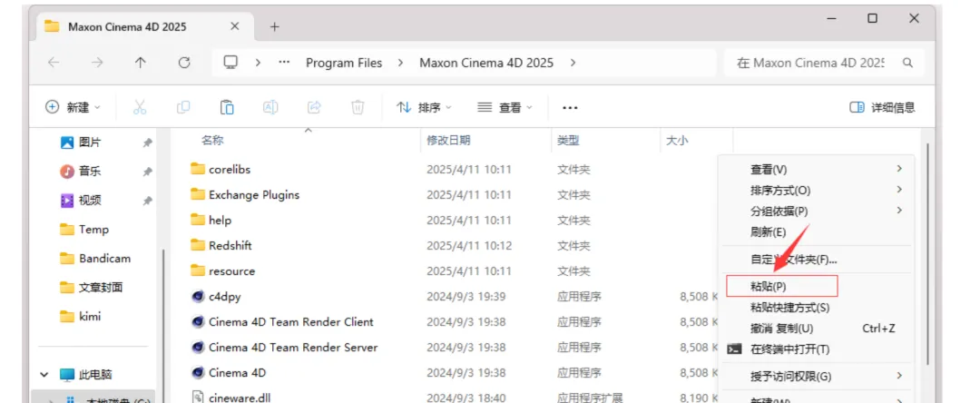The width and height of the screenshot is (980, 403).
Task: Click the pin icon next to Pictures
Action: pyautogui.click(x=148, y=143)
